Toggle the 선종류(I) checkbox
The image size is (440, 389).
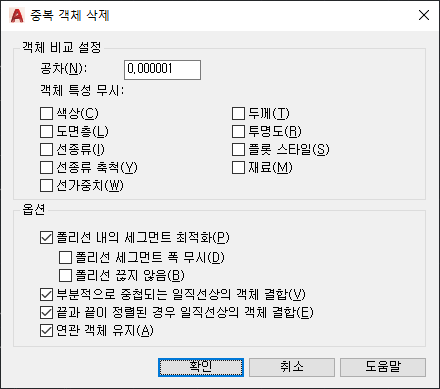[46, 149]
